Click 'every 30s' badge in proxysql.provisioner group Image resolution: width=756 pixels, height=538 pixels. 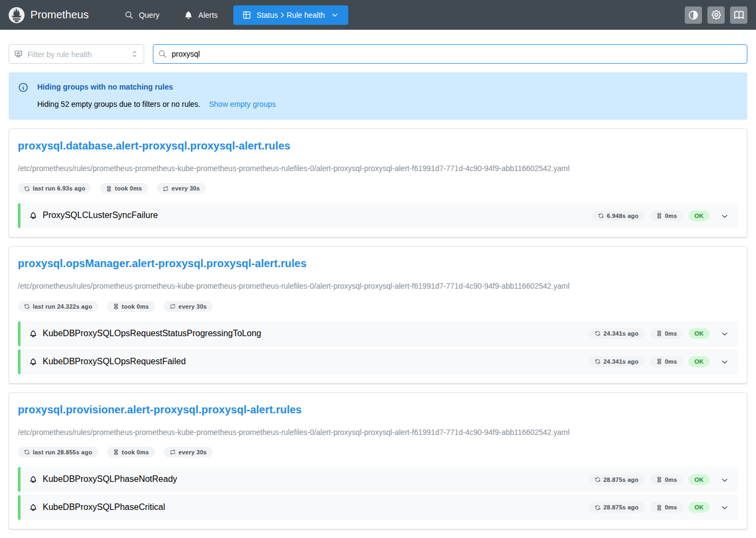pyautogui.click(x=188, y=452)
